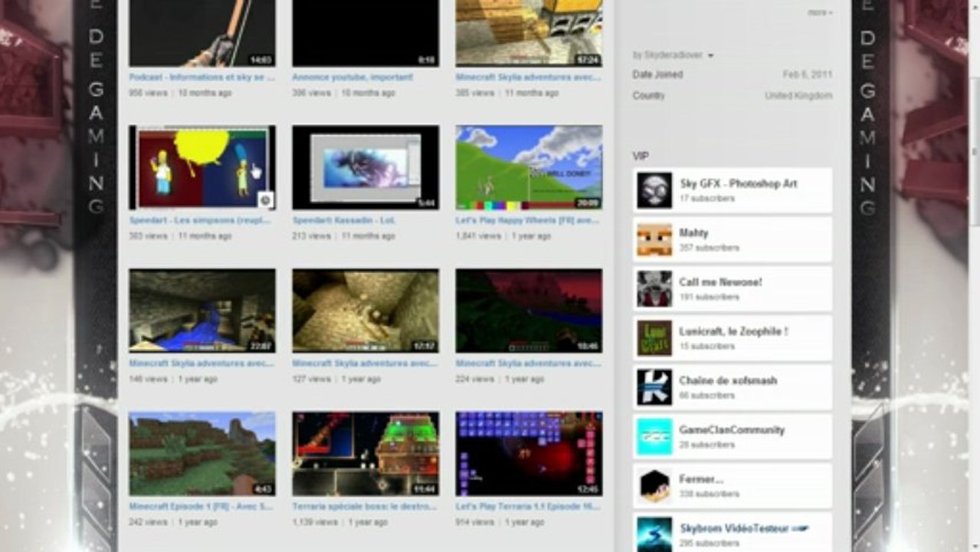Play the Podcast thumbnail lasting 14:03

tap(202, 33)
